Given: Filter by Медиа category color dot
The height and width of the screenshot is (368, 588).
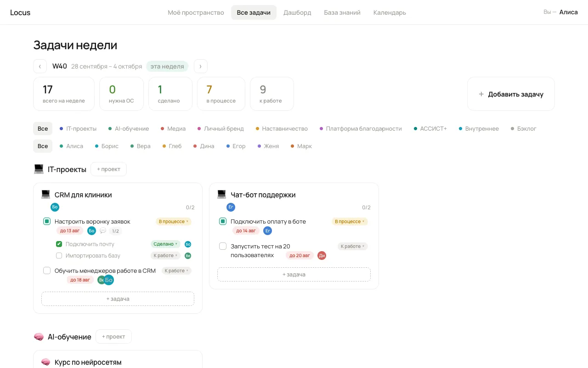Looking at the screenshot, I should (163, 129).
